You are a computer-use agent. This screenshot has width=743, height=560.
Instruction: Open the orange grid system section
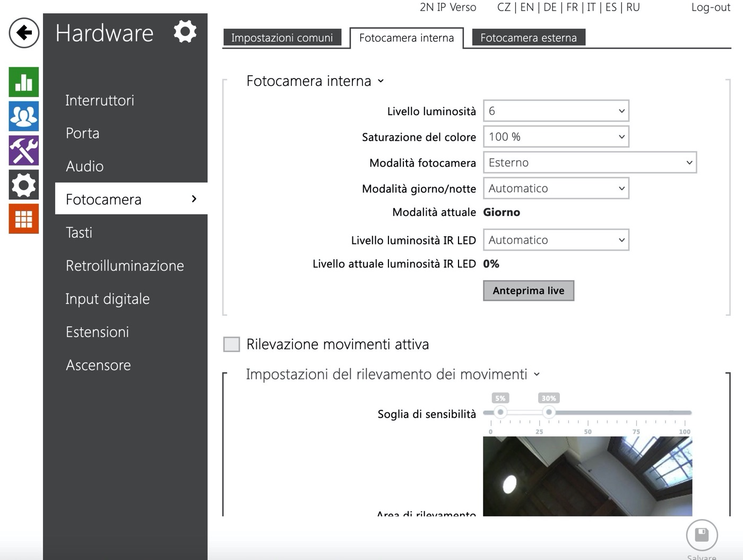(24, 219)
